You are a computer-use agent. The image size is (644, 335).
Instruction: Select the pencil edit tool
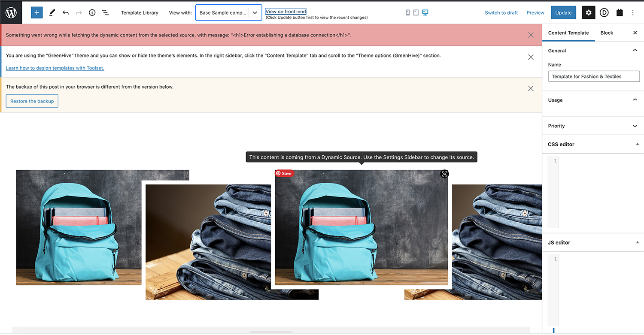click(52, 12)
